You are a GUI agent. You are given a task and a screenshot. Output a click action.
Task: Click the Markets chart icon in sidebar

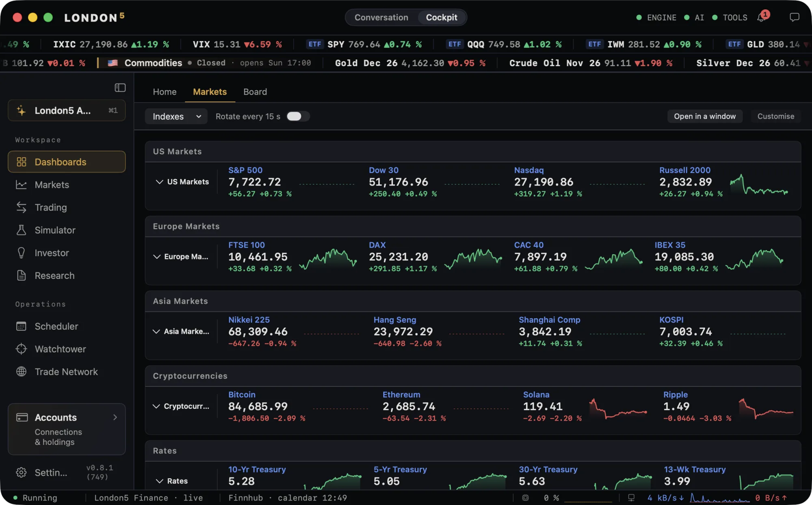22,185
